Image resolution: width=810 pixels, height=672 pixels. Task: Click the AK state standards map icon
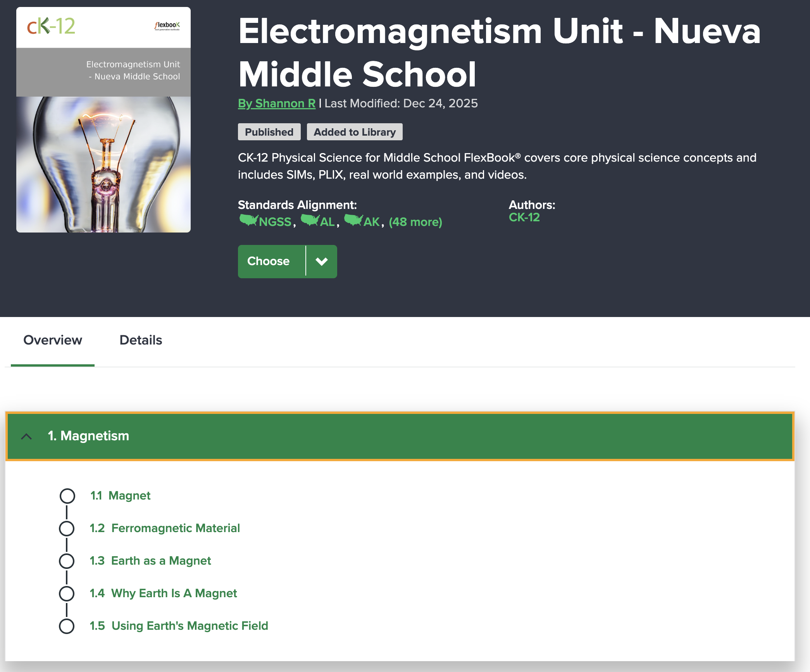coord(353,221)
